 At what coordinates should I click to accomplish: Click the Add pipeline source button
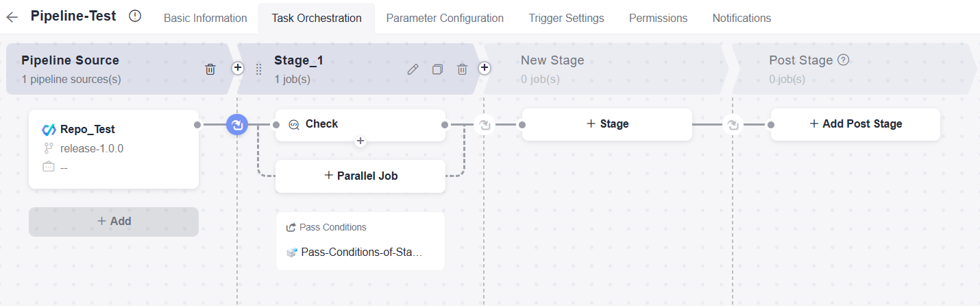pyautogui.click(x=114, y=222)
